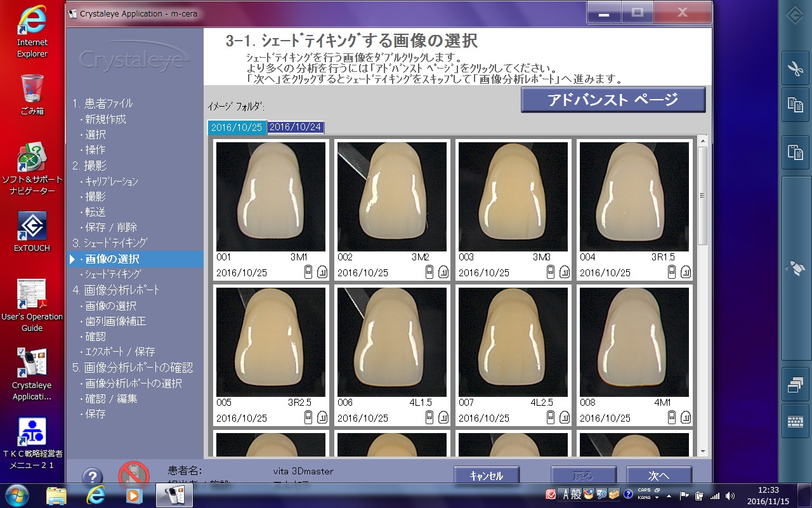Select tooth image thumbnail 005 3R2.5
This screenshot has height=508, width=812.
(x=271, y=342)
